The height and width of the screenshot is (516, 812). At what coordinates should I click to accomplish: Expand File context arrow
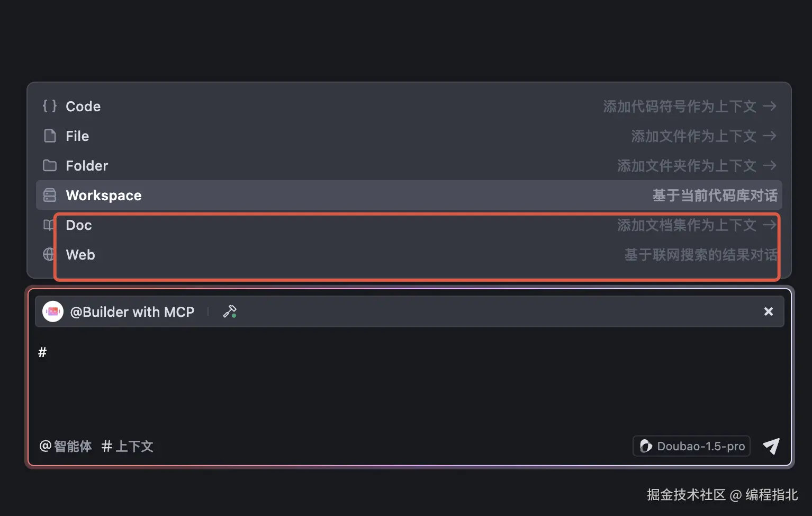pyautogui.click(x=770, y=136)
